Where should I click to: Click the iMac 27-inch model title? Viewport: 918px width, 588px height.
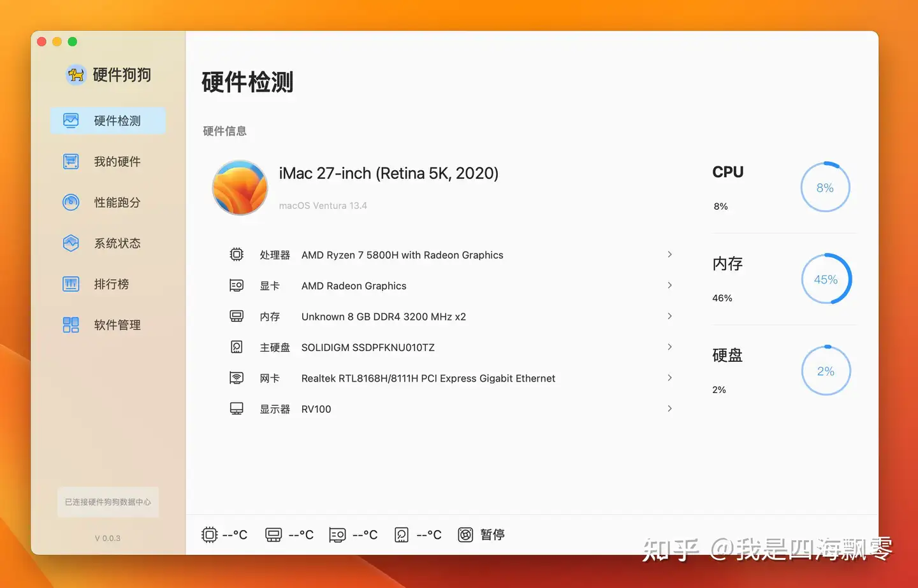(389, 173)
